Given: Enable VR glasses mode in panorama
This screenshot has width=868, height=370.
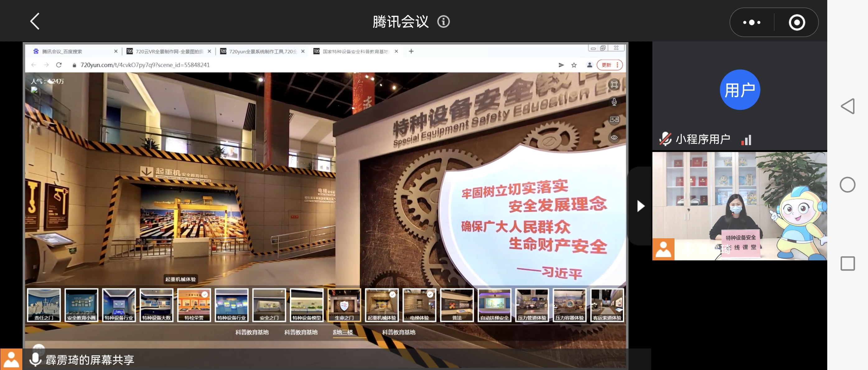Looking at the screenshot, I should click(614, 119).
